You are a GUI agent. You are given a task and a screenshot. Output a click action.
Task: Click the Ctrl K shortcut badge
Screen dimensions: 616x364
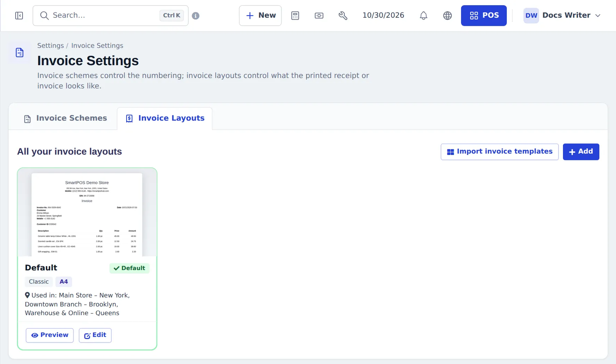tap(172, 16)
